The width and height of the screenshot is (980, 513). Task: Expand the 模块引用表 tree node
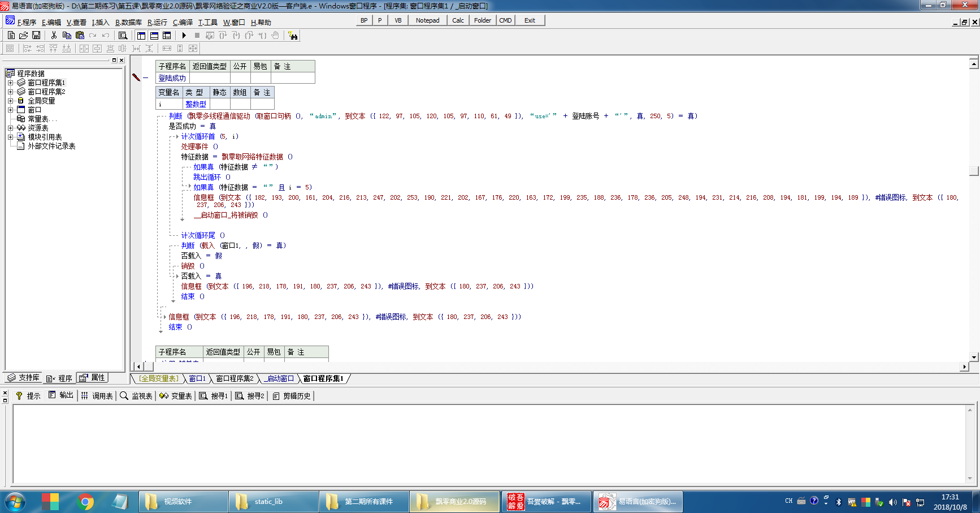point(10,137)
